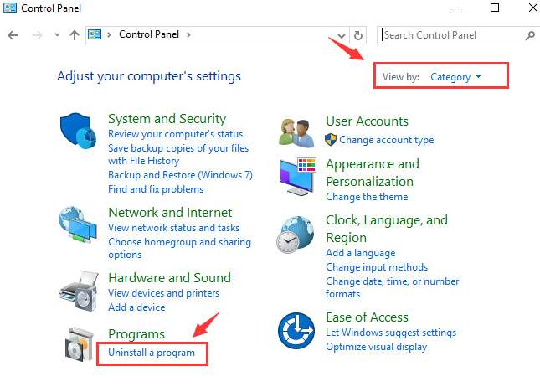Viewport: 540px width, 392px height.
Task: Refresh the Control Panel address bar
Action: (x=358, y=35)
